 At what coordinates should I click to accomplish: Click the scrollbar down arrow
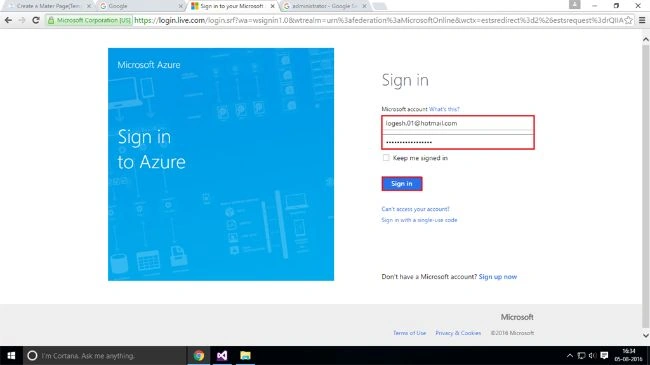tap(645, 335)
